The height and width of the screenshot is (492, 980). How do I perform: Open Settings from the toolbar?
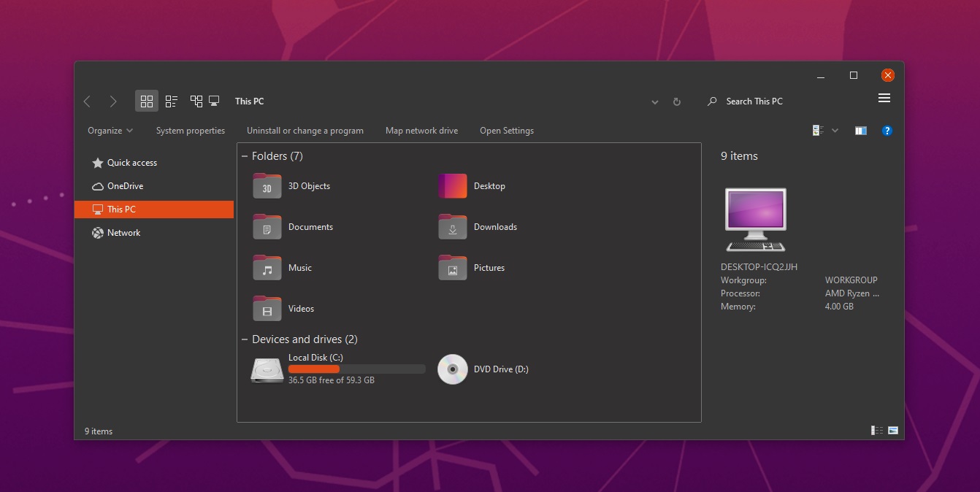(x=507, y=130)
